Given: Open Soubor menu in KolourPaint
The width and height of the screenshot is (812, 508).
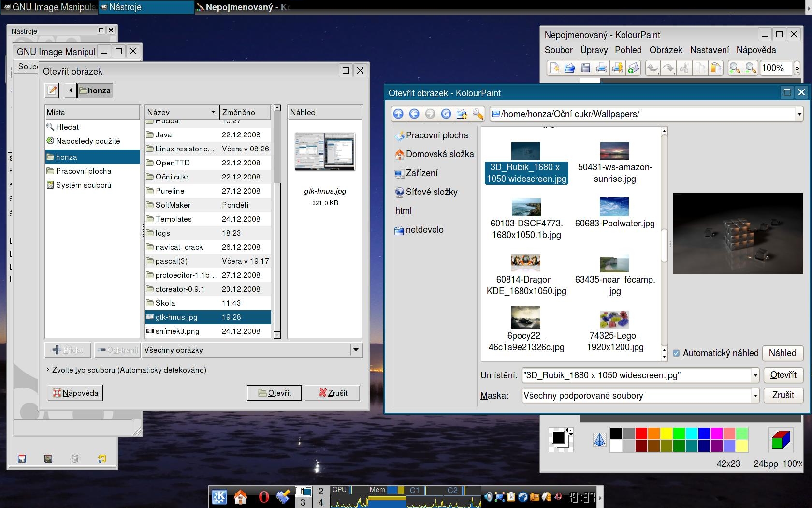Looking at the screenshot, I should click(558, 50).
